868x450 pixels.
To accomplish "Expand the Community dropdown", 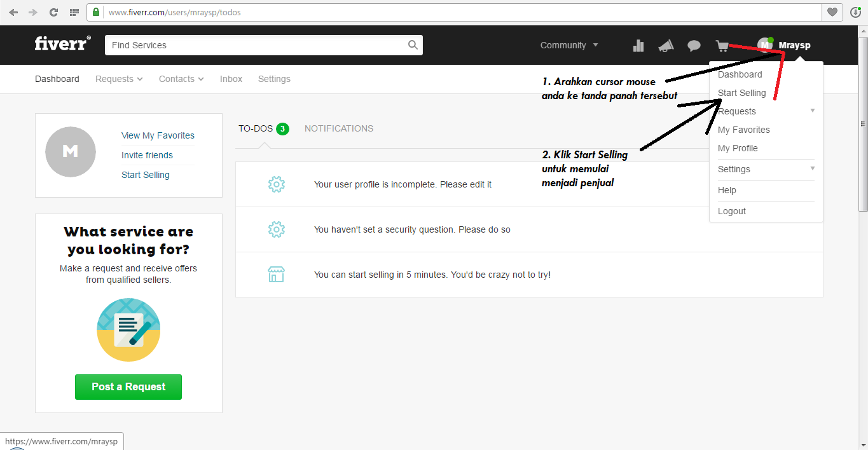I will pyautogui.click(x=569, y=45).
